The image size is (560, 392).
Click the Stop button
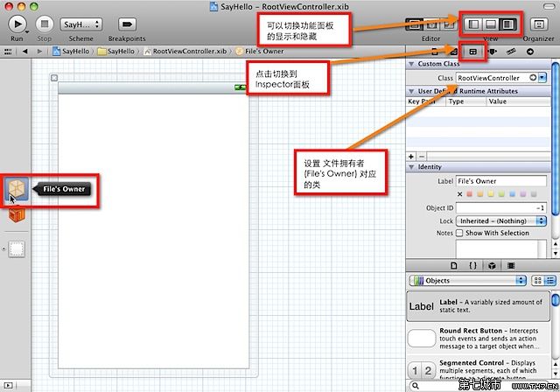point(45,24)
